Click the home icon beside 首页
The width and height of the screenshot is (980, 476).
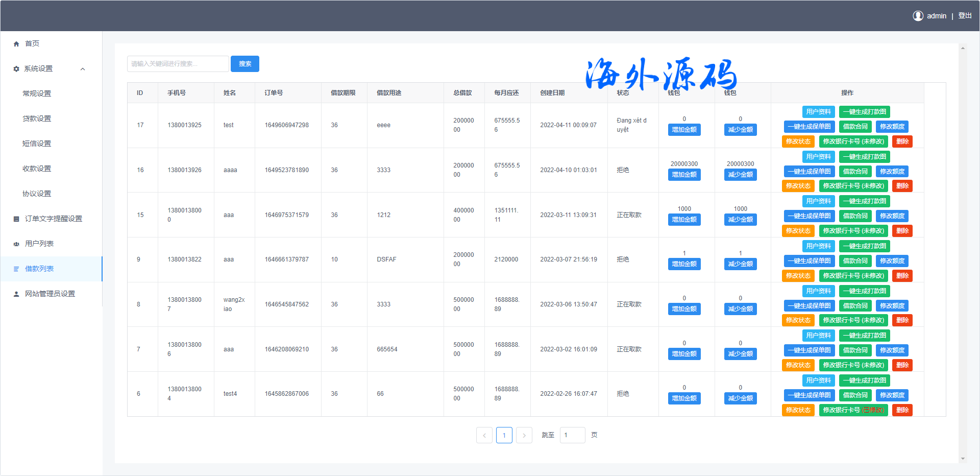click(x=16, y=44)
